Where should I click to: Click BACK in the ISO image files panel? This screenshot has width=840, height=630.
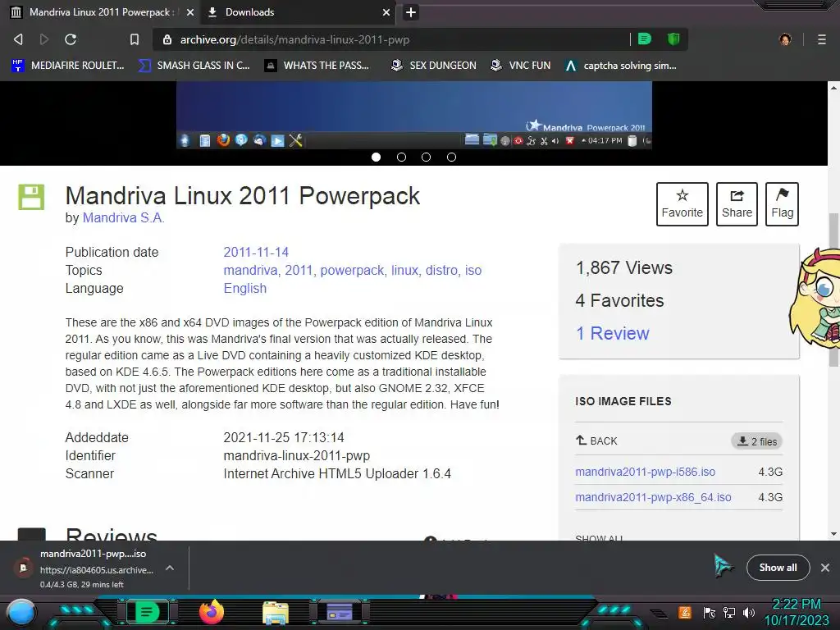click(x=597, y=441)
